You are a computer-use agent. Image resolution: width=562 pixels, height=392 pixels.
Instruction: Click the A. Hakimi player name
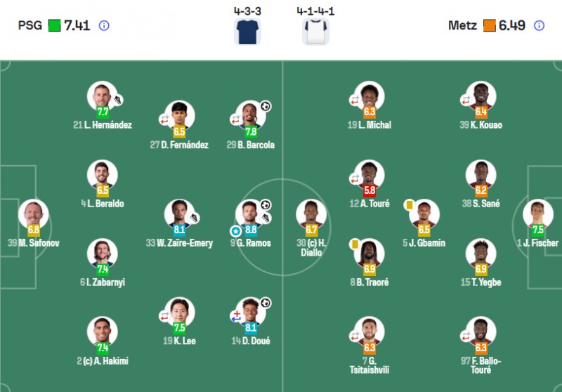click(102, 361)
